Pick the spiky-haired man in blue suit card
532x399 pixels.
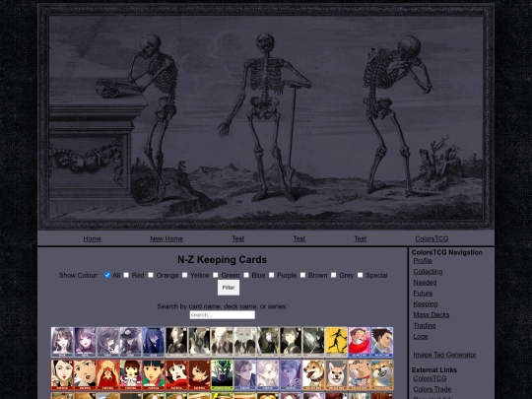382,342
